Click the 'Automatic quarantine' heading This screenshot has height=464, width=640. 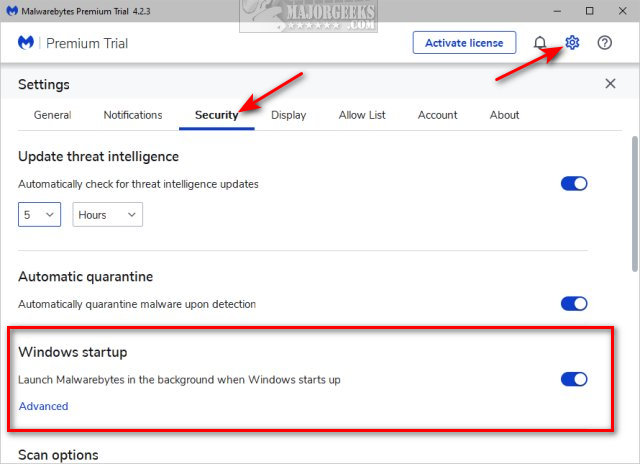click(x=85, y=276)
